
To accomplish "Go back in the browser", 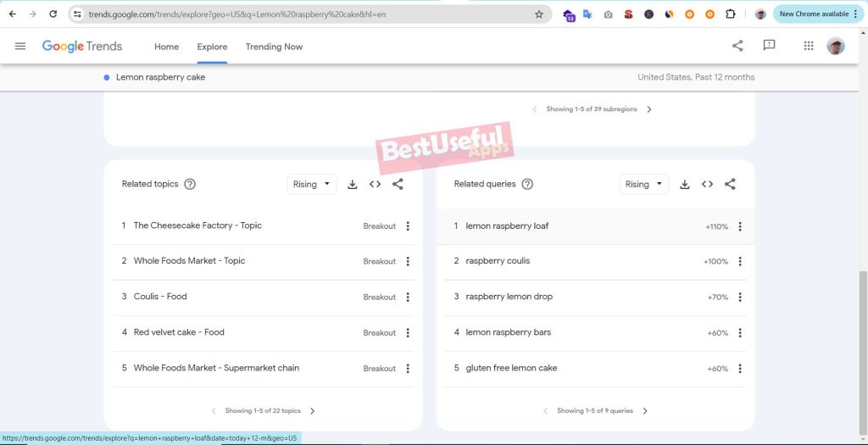I will pyautogui.click(x=12, y=14).
